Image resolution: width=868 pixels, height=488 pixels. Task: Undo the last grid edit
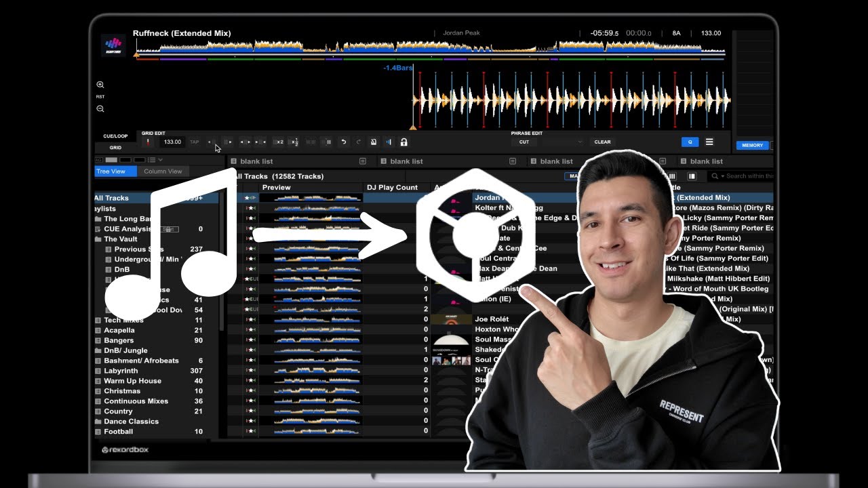pyautogui.click(x=344, y=142)
